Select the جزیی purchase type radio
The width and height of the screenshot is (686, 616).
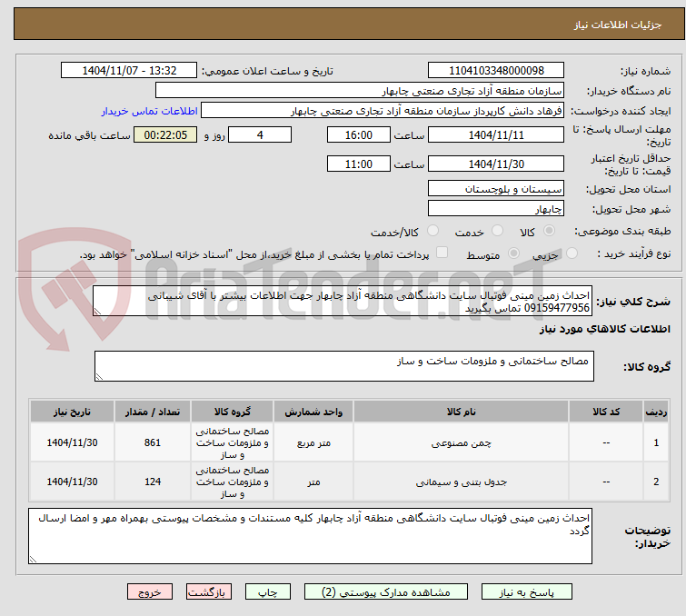(x=572, y=253)
